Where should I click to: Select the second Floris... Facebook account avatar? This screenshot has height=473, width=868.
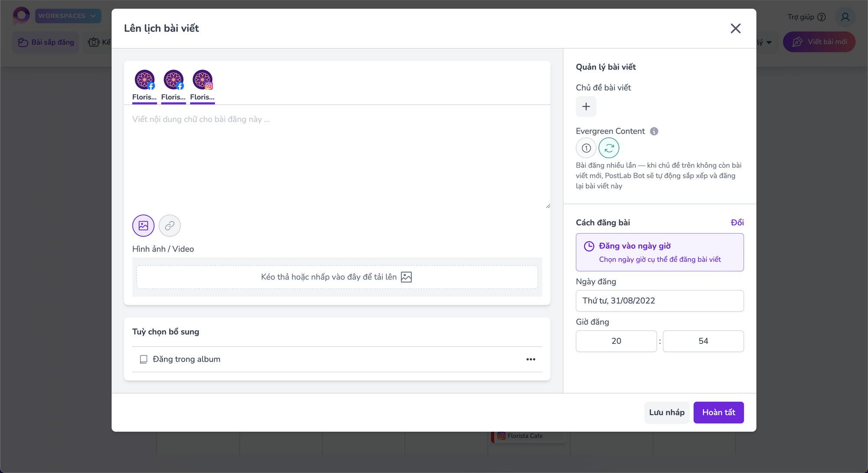(x=174, y=80)
